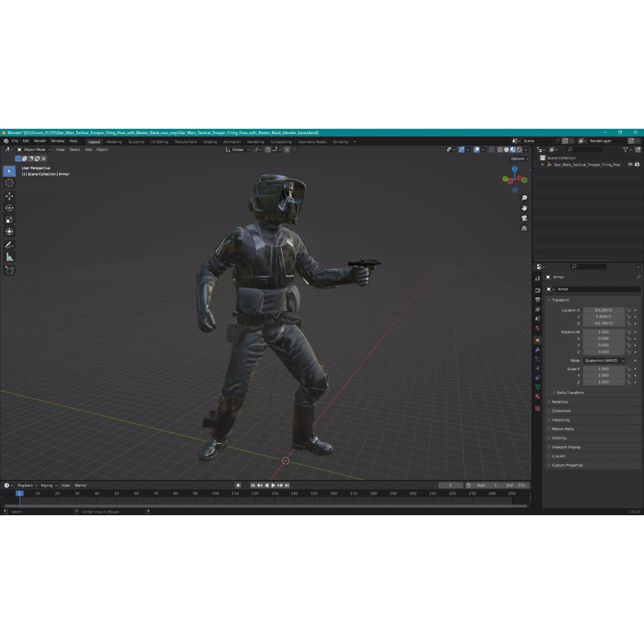644x644 pixels.
Task: Switch to wireframe viewport shading
Action: coord(500,150)
